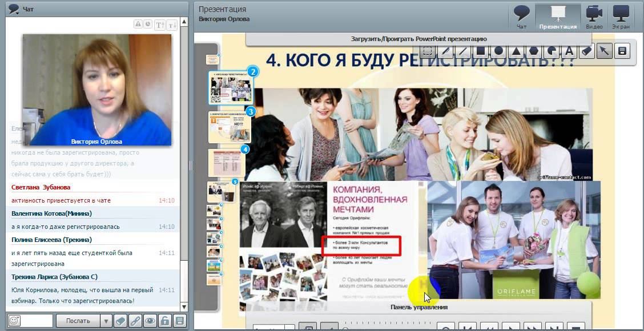Open slide thumbnail number 3

(229, 127)
